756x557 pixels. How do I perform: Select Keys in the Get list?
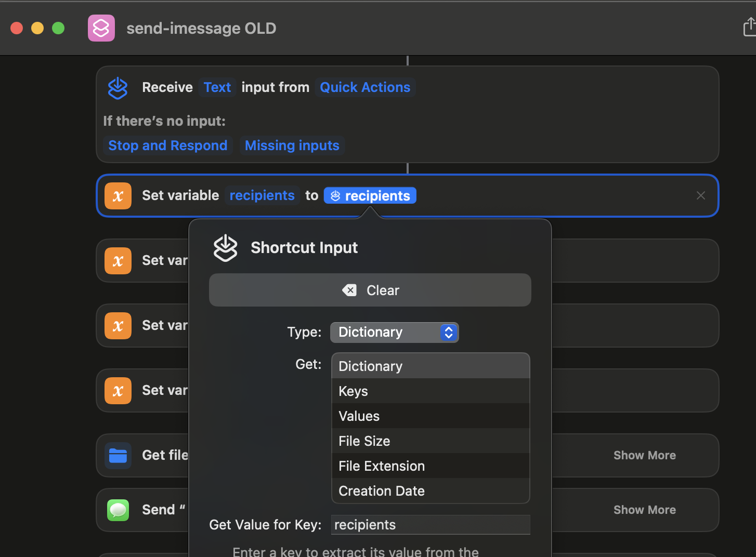coord(354,391)
